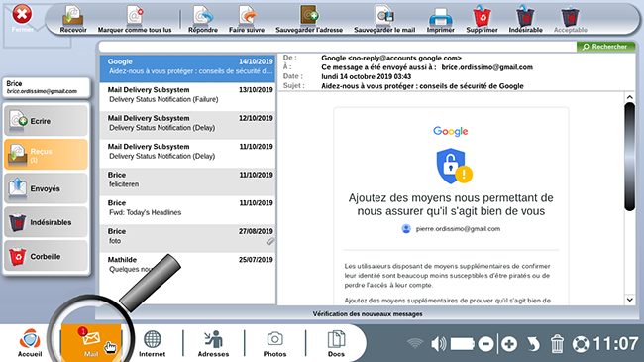
Task: Click the date lundi 14 octobre 2019 03:43
Action: click(366, 76)
